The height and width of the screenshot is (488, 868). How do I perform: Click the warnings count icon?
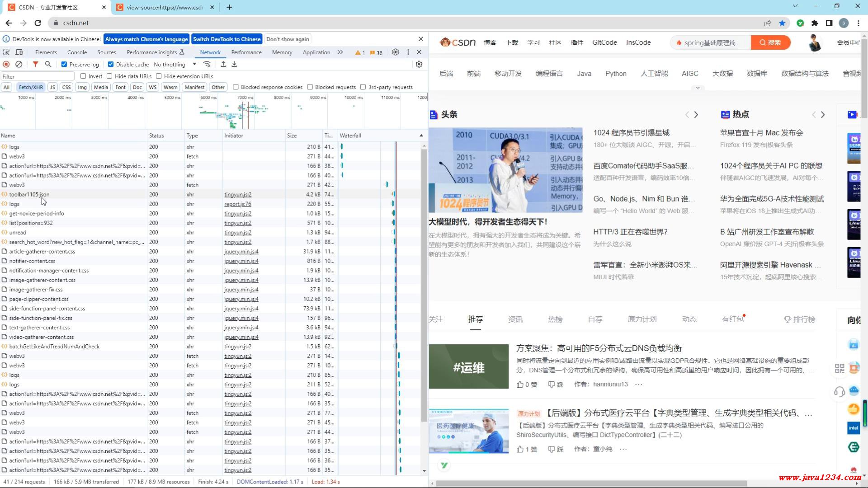tap(360, 52)
